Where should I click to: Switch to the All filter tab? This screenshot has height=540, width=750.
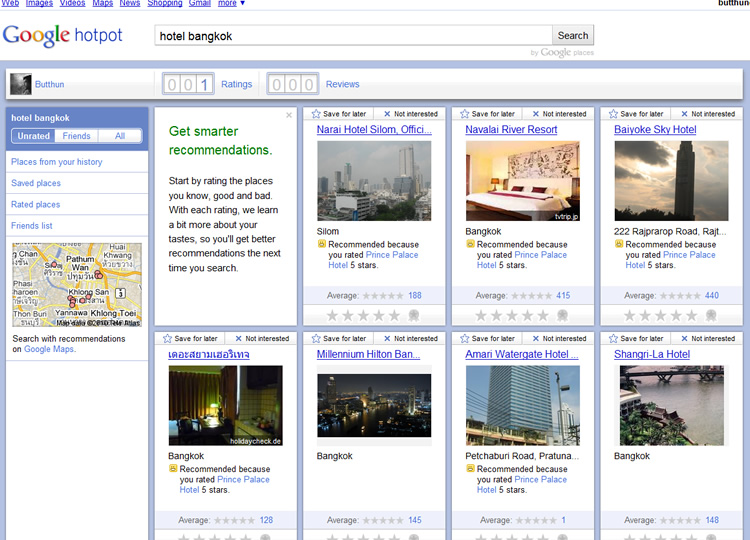click(120, 136)
